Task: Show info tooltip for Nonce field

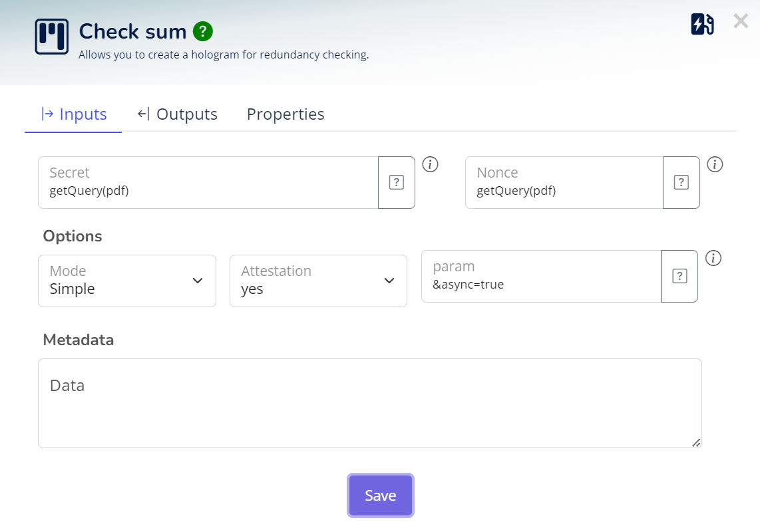Action: [x=715, y=164]
